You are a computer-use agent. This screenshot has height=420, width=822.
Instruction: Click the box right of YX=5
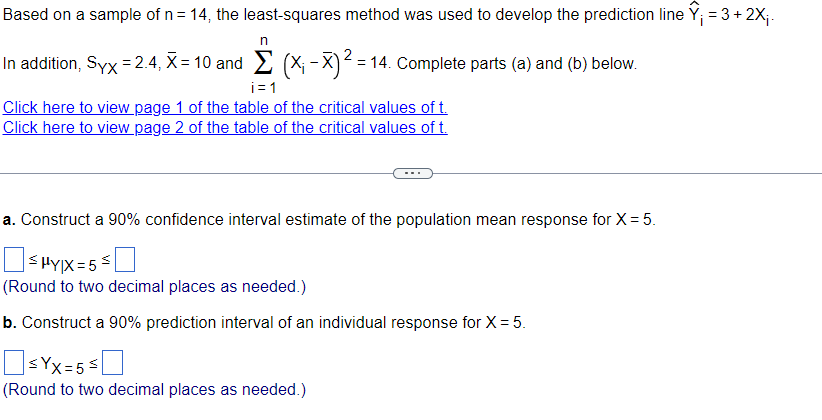(x=113, y=363)
